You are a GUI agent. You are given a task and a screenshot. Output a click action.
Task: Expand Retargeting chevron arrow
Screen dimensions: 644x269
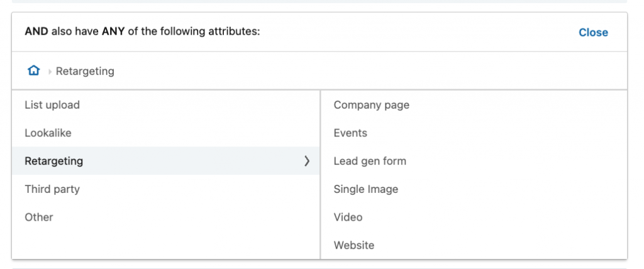click(x=307, y=161)
